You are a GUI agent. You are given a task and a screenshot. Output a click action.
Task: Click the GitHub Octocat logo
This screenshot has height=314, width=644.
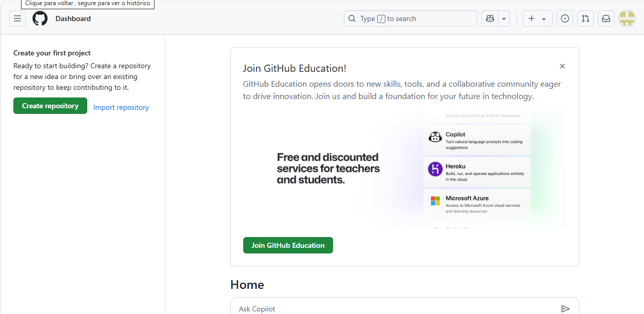click(x=40, y=18)
